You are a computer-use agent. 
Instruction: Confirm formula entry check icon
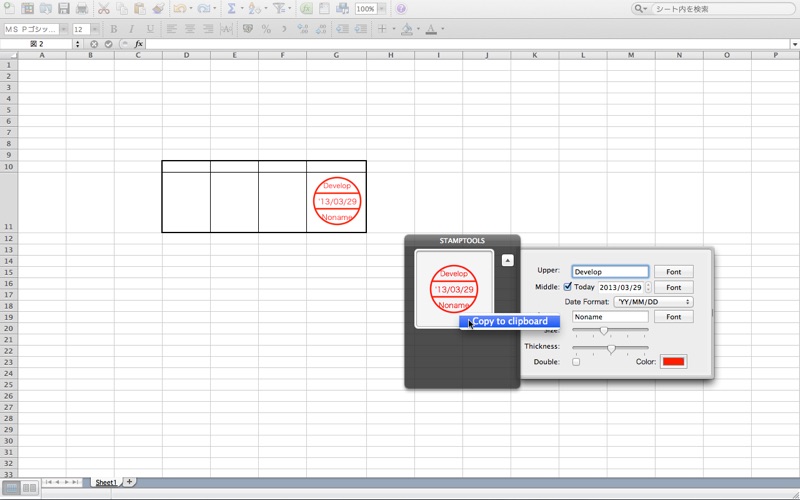(108, 44)
